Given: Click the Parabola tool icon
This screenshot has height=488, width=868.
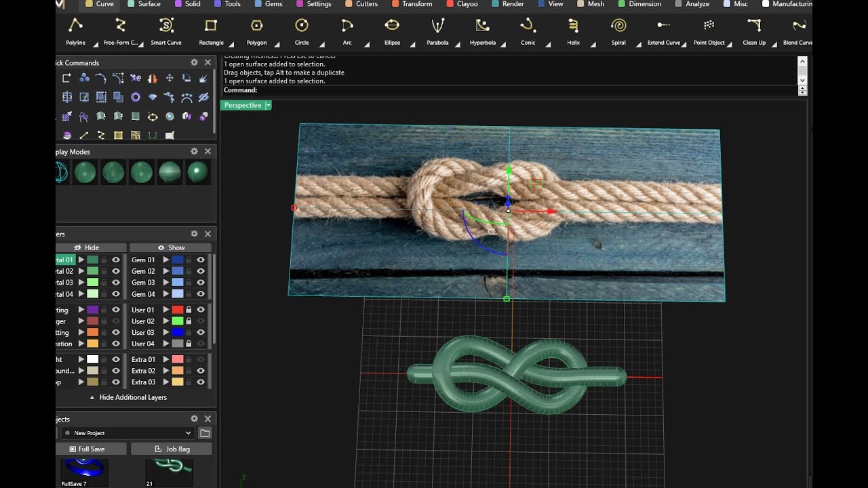Looking at the screenshot, I should point(437,26).
